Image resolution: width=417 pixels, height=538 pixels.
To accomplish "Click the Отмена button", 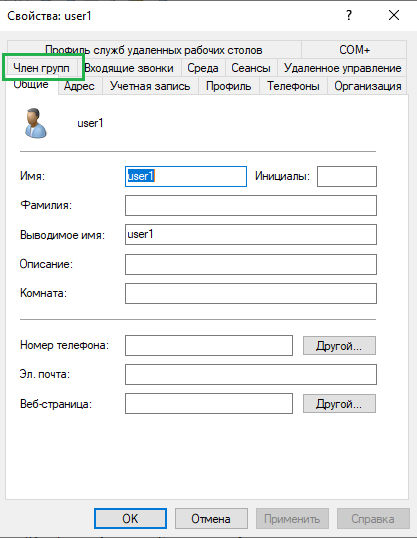I will pyautogui.click(x=211, y=518).
